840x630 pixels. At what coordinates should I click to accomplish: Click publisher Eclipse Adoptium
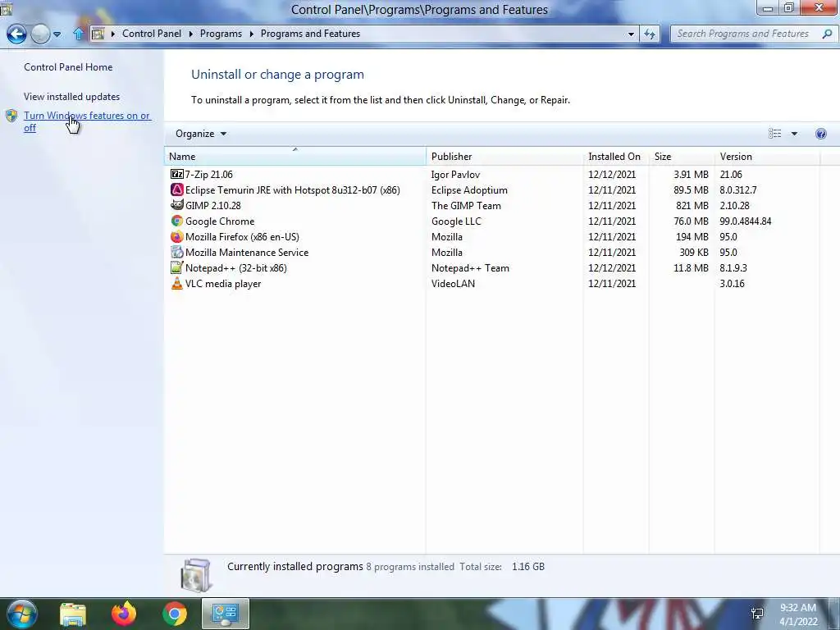click(469, 189)
